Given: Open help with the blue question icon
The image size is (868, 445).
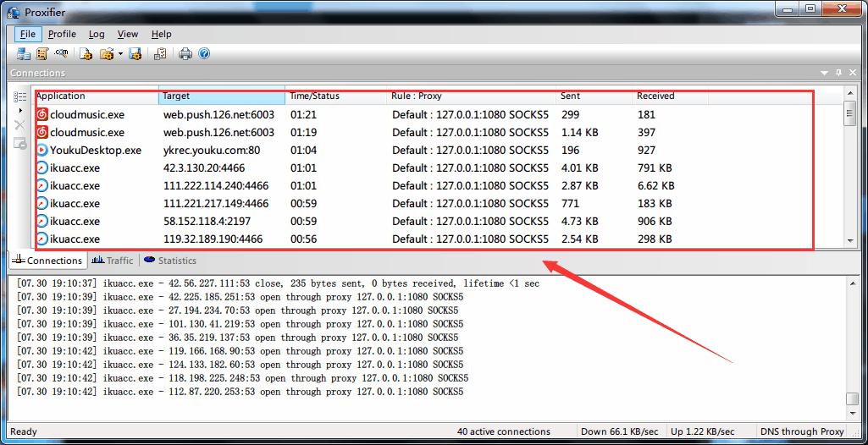Looking at the screenshot, I should tap(204, 53).
